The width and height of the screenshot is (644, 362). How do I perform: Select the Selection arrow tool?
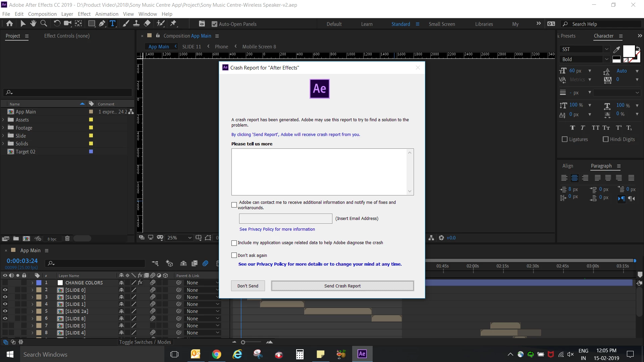(23, 24)
